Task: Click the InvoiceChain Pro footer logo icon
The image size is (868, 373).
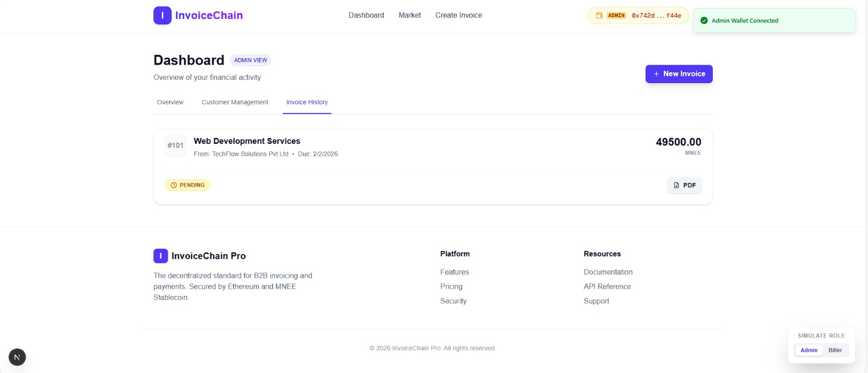Action: (x=161, y=256)
